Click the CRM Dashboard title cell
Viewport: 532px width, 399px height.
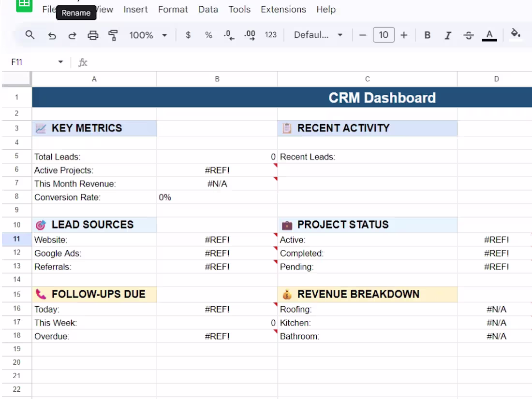[x=282, y=97]
